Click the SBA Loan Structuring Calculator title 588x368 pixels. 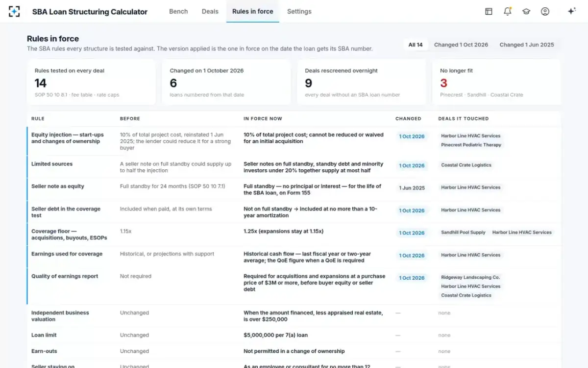90,12
